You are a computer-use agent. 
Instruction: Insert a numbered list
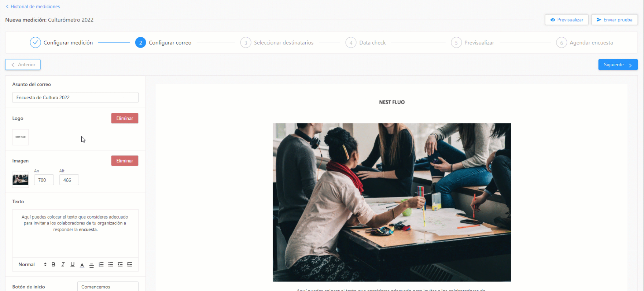pos(101,264)
